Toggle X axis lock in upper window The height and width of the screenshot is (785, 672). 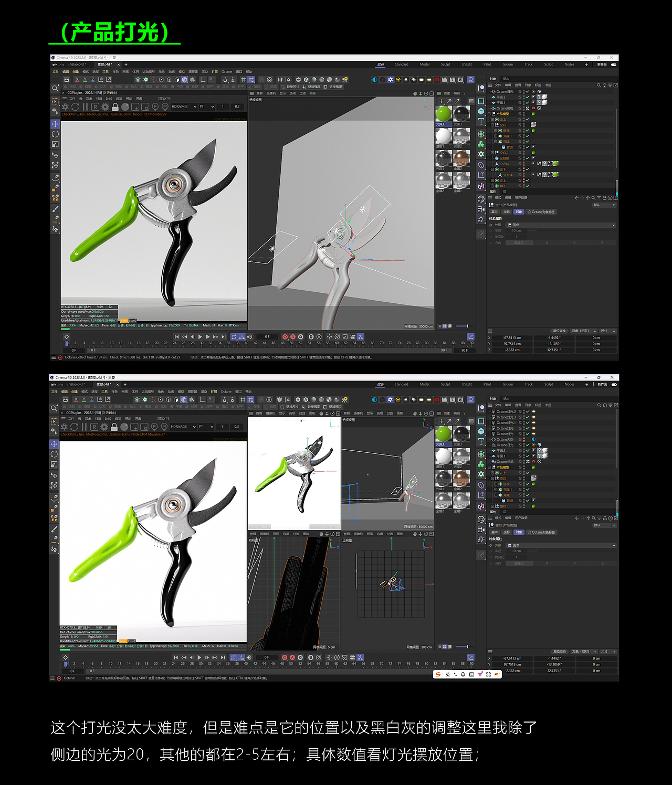pyautogui.click(x=76, y=80)
